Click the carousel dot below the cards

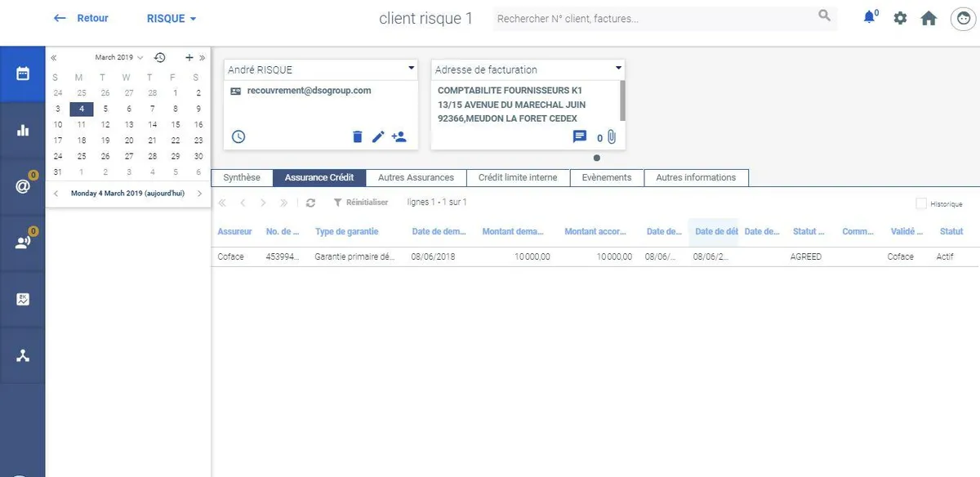pos(597,158)
